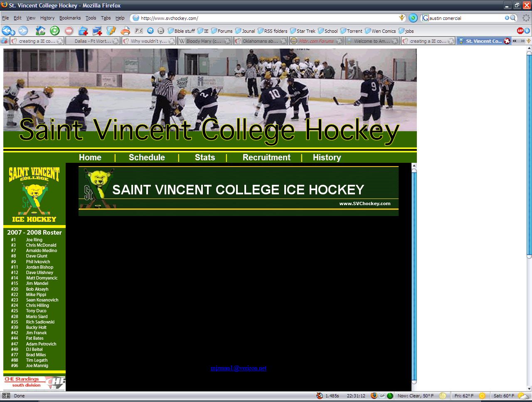Open the Bookmarks menu
The width and height of the screenshot is (532, 402).
pos(70,18)
